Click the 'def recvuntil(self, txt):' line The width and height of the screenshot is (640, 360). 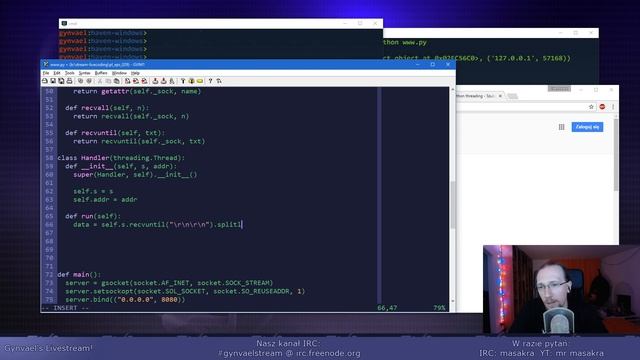[x=115, y=133]
